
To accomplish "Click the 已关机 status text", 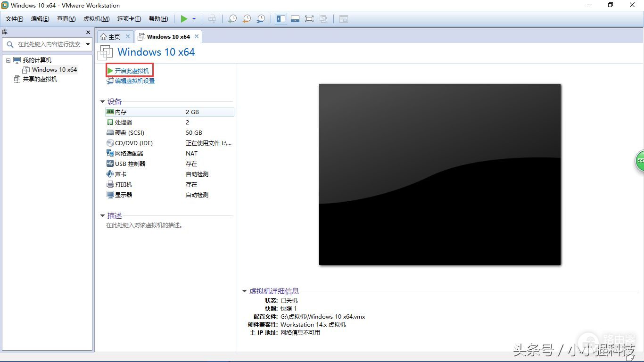I will point(289,300).
